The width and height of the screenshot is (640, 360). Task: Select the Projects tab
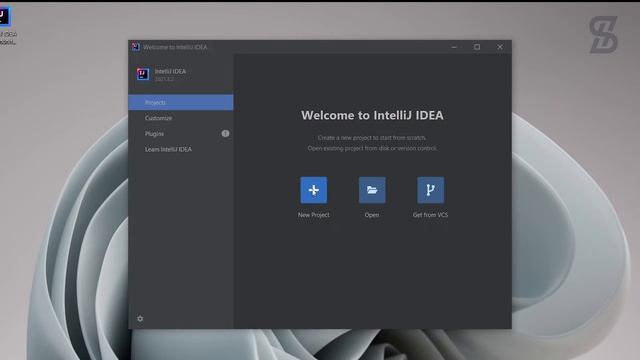click(x=181, y=102)
